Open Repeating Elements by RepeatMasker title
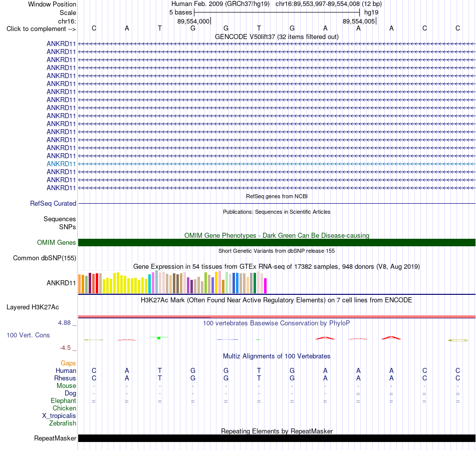Viewport: 476px width, 450px height. [x=277, y=431]
